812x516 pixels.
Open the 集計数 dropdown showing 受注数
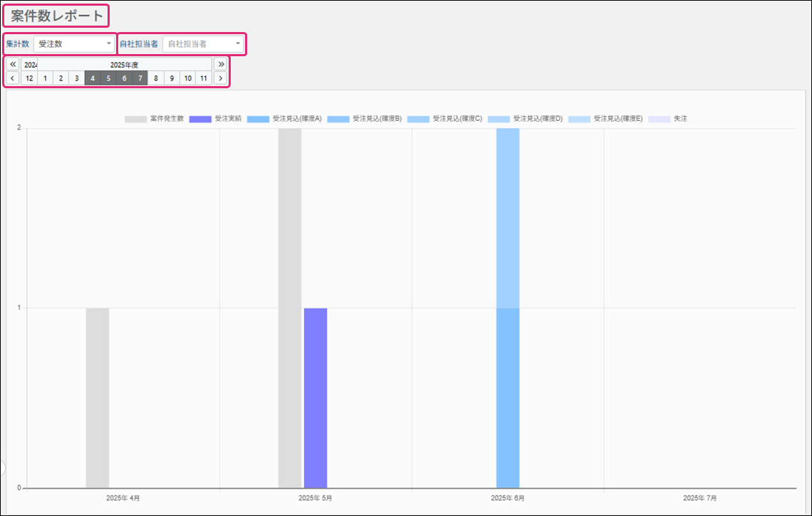[74, 44]
